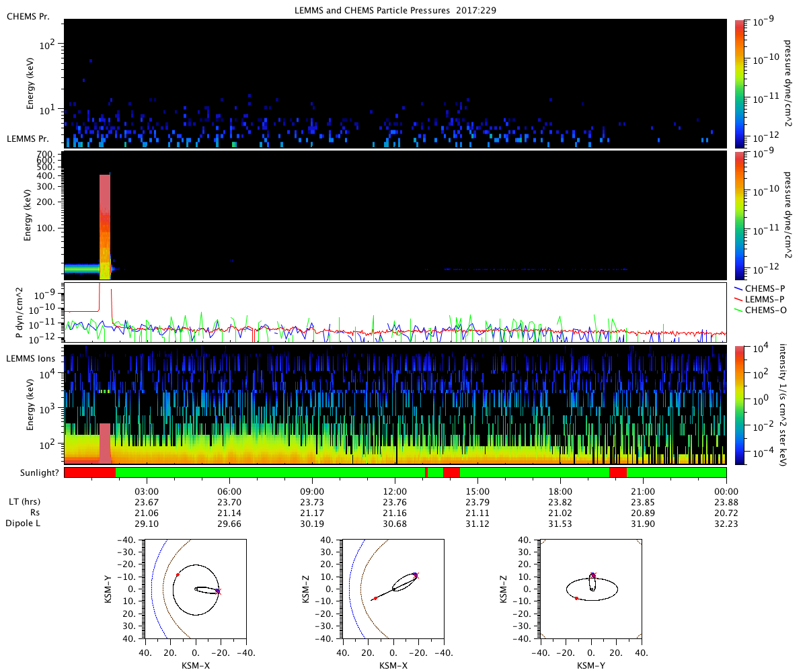Click the '06:00' time tick label
The image size is (807, 672).
tap(230, 491)
